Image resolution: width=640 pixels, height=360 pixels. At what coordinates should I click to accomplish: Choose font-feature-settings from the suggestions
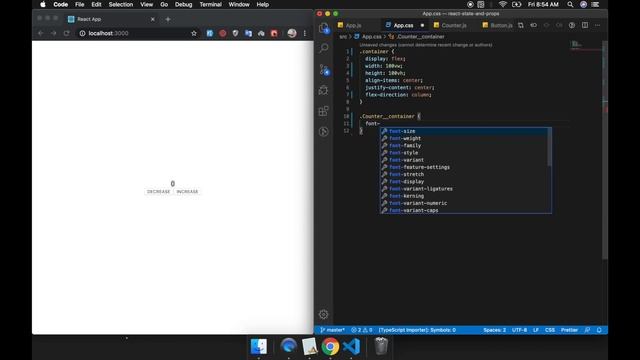click(x=464, y=167)
